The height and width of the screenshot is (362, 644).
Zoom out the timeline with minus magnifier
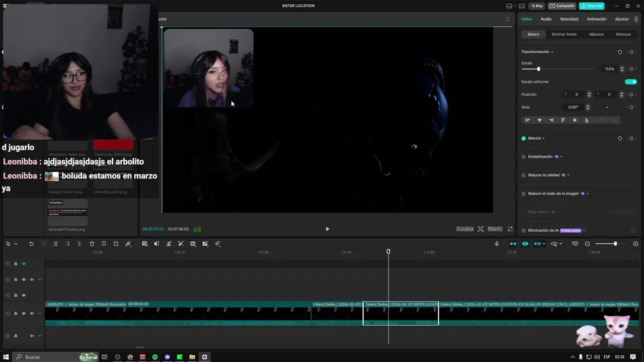click(587, 244)
